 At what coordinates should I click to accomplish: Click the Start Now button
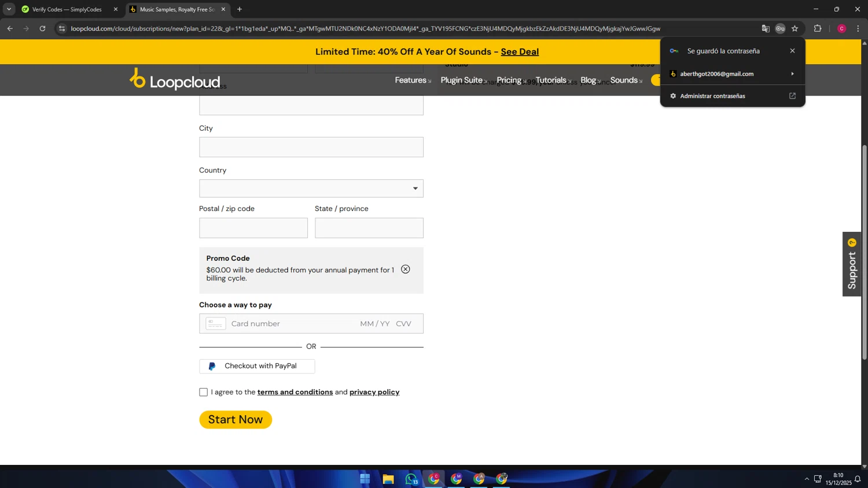tap(236, 420)
